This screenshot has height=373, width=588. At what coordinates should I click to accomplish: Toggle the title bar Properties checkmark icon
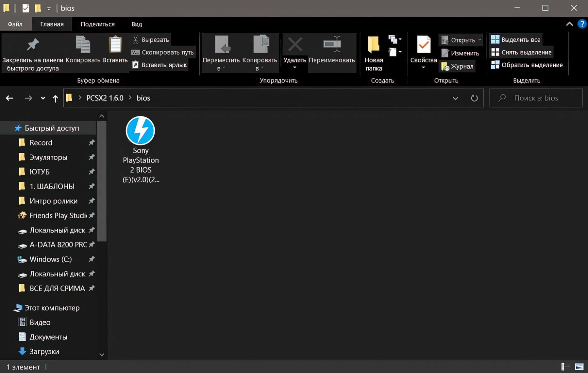coord(25,8)
